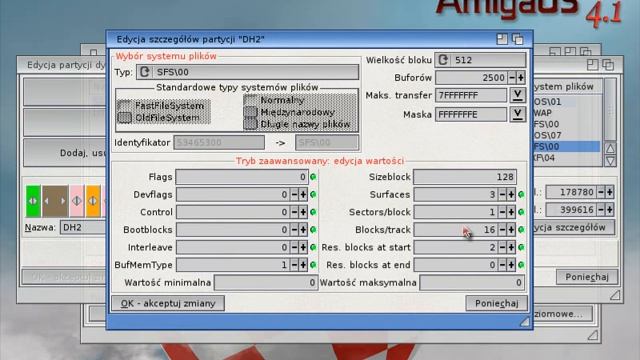Image resolution: width=640 pixels, height=360 pixels.
Task: Select the green indicator next to Bootblocks
Action: coord(313,229)
